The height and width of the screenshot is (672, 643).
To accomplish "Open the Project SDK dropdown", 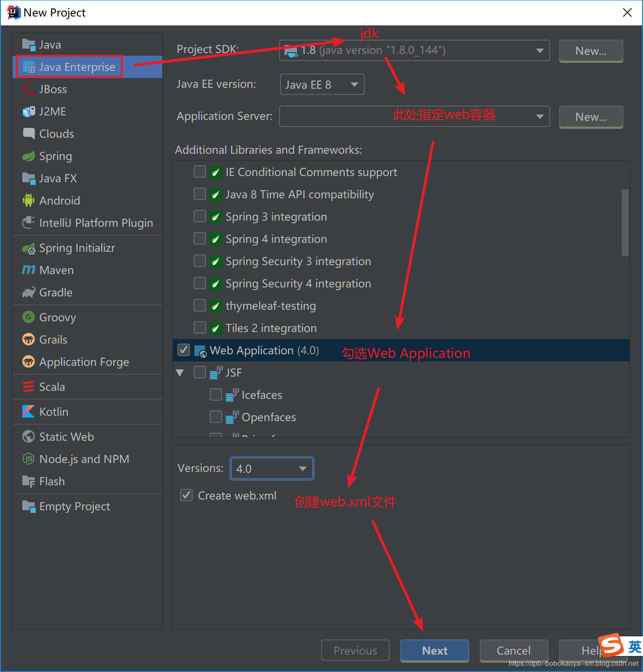I will click(414, 50).
